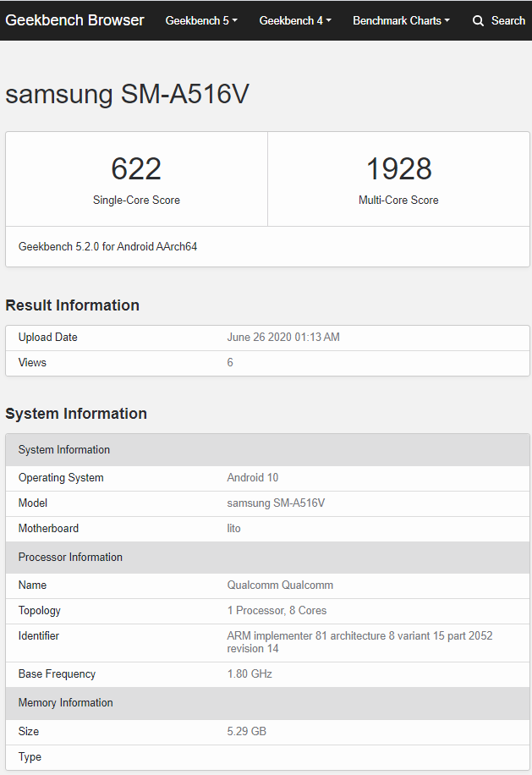Click the Search magnifier icon
The image size is (532, 775).
point(478,21)
